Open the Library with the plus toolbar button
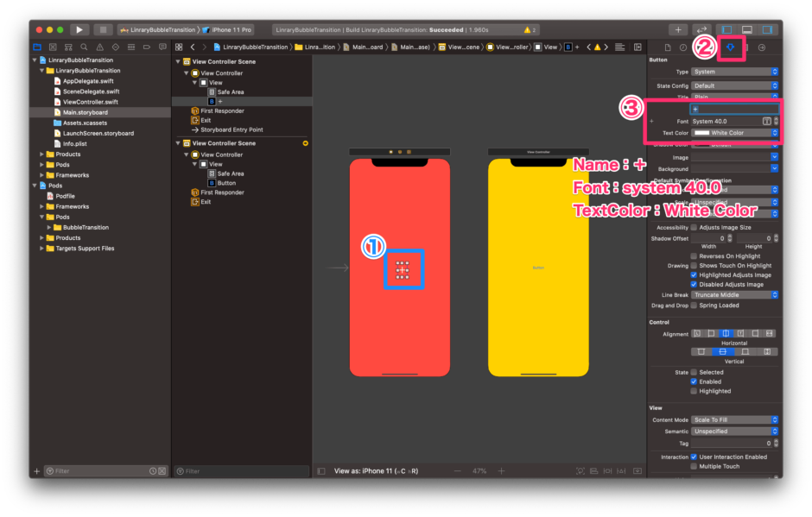 pos(679,28)
